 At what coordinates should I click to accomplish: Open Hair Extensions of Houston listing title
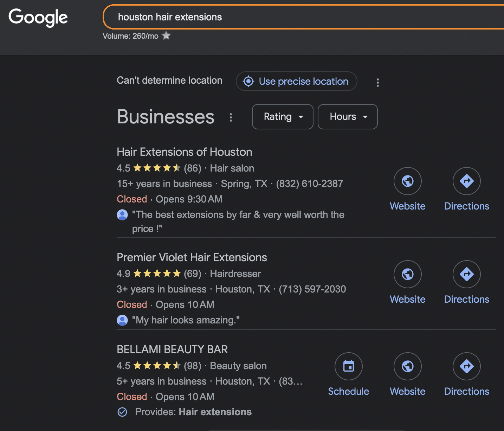click(184, 152)
